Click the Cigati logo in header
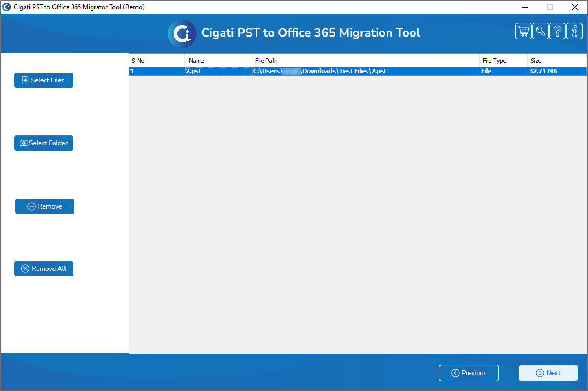Image resolution: width=588 pixels, height=391 pixels. pos(182,33)
